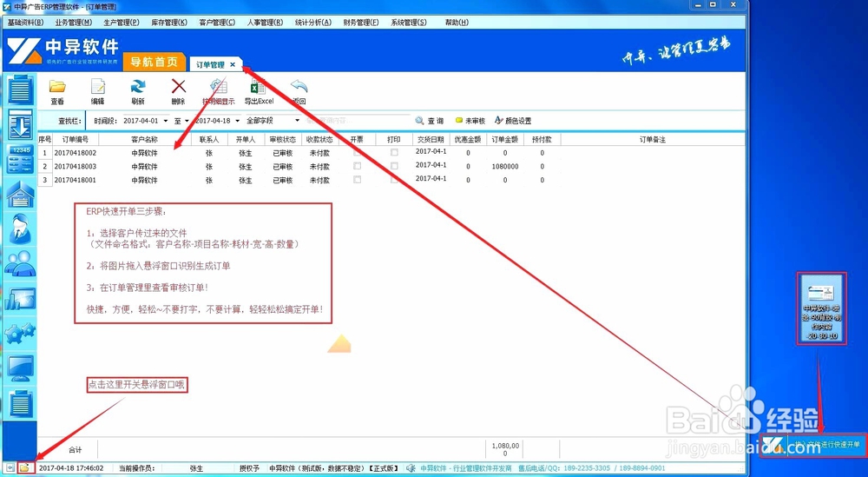Open the 至 range dropdown arrow
Viewport: 868px width, 477px height.
point(187,120)
